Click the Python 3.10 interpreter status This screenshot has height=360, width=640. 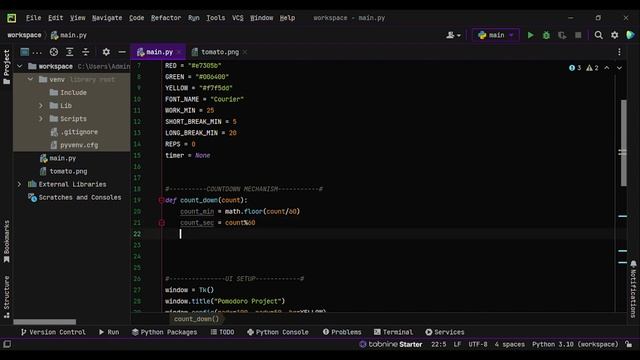click(575, 344)
